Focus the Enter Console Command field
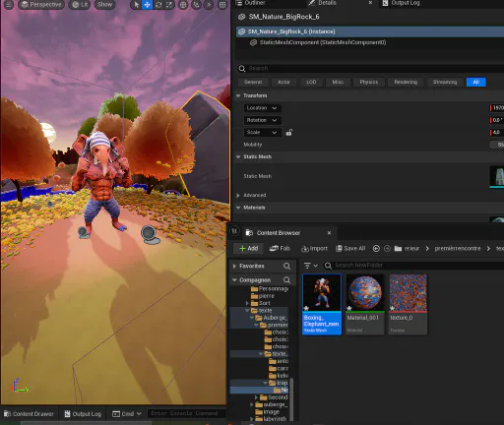 186,413
